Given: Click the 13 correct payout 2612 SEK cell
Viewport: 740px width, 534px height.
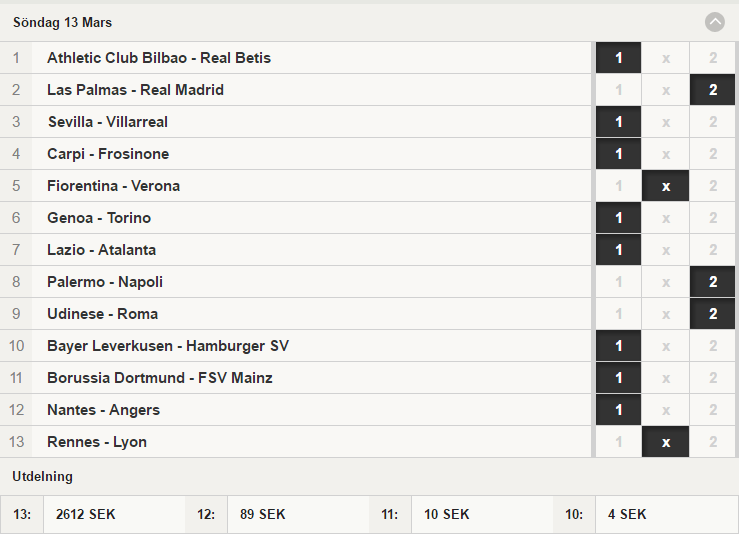Looking at the screenshot, I should (x=114, y=514).
